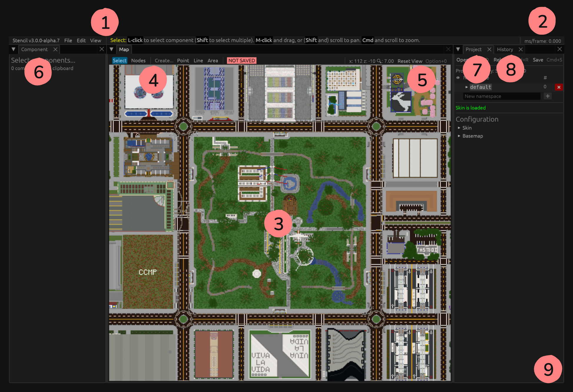Close the whole Project/History panel

click(x=559, y=49)
